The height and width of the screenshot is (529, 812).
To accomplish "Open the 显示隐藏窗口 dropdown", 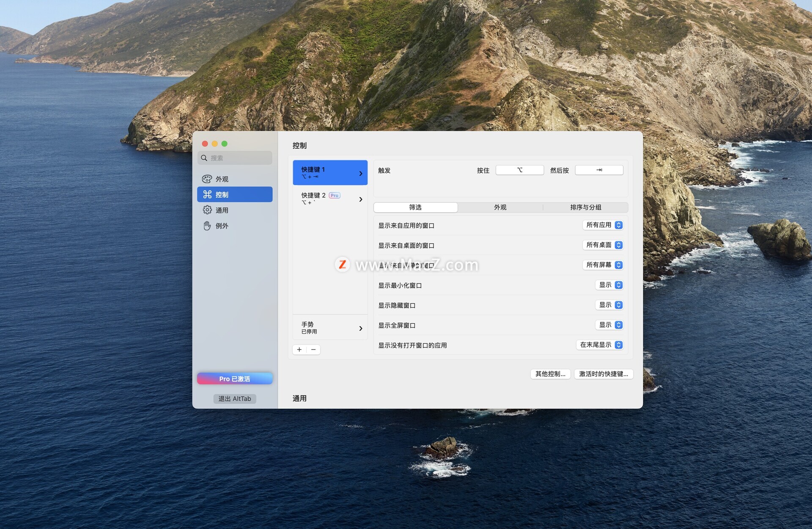I will click(x=609, y=305).
